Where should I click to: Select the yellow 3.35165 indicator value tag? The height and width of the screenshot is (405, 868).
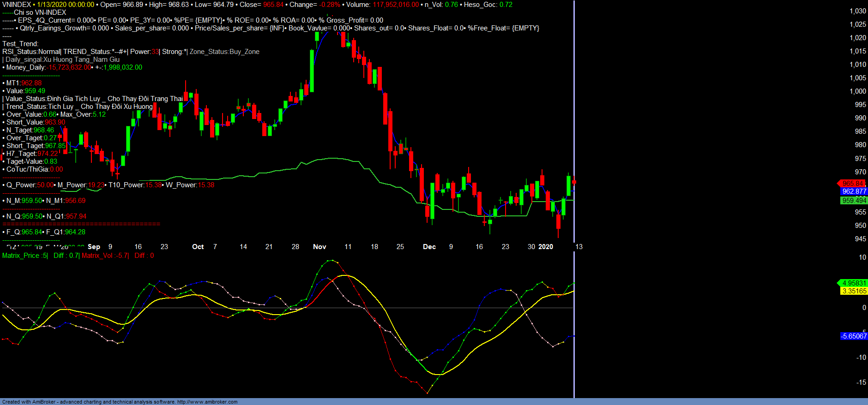pyautogui.click(x=854, y=291)
